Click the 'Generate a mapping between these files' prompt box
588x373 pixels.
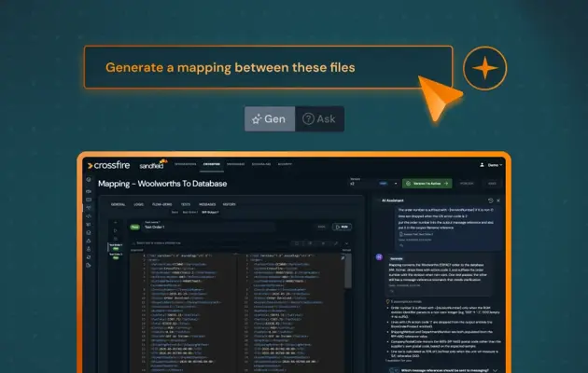tap(268, 67)
